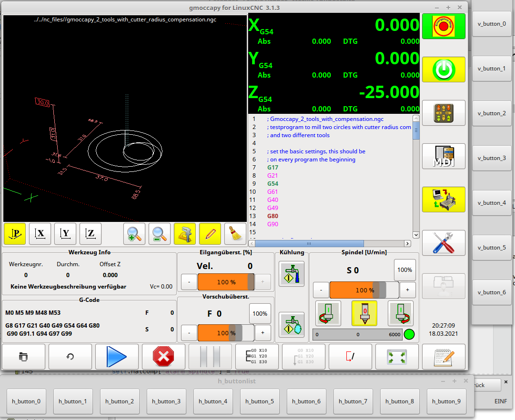Edit G-code with notepad icon
515x420 pixels.
coord(444,357)
